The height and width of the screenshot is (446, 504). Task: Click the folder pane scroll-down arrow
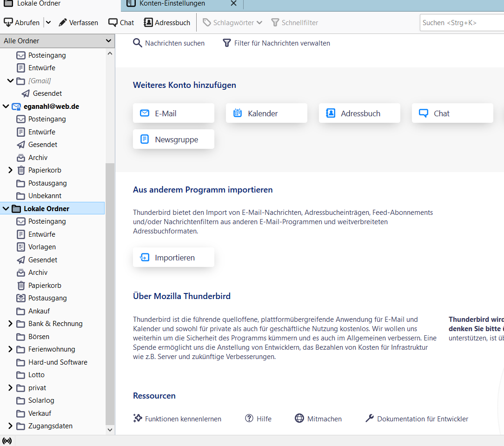(x=110, y=430)
